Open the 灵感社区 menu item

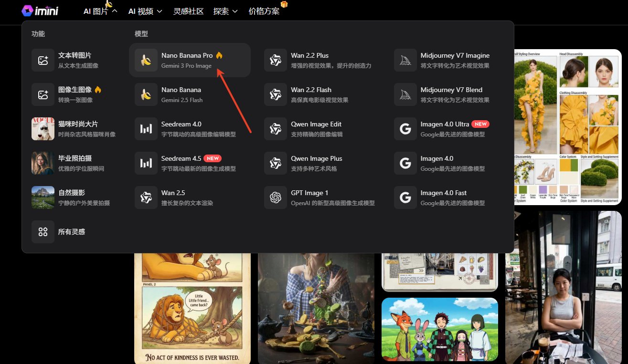tap(188, 10)
